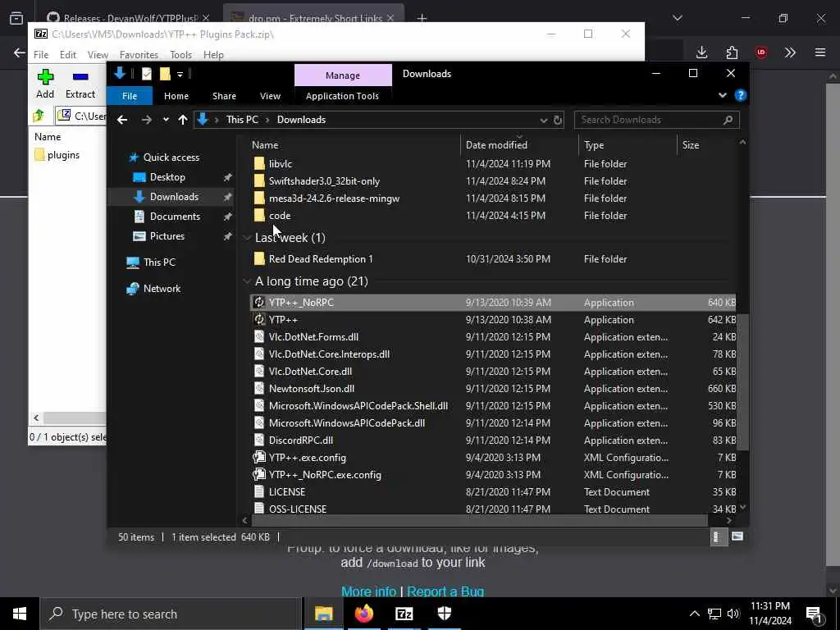Click Windows Security shield on taskbar
This screenshot has height=630, width=840.
click(444, 614)
